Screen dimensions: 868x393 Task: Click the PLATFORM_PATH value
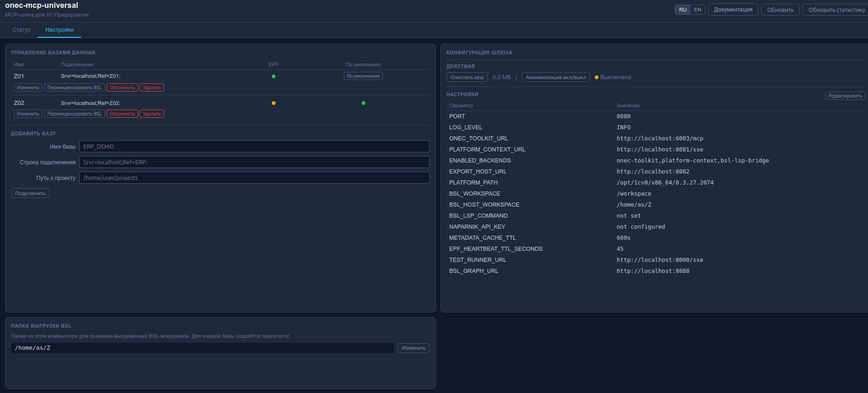coord(665,183)
